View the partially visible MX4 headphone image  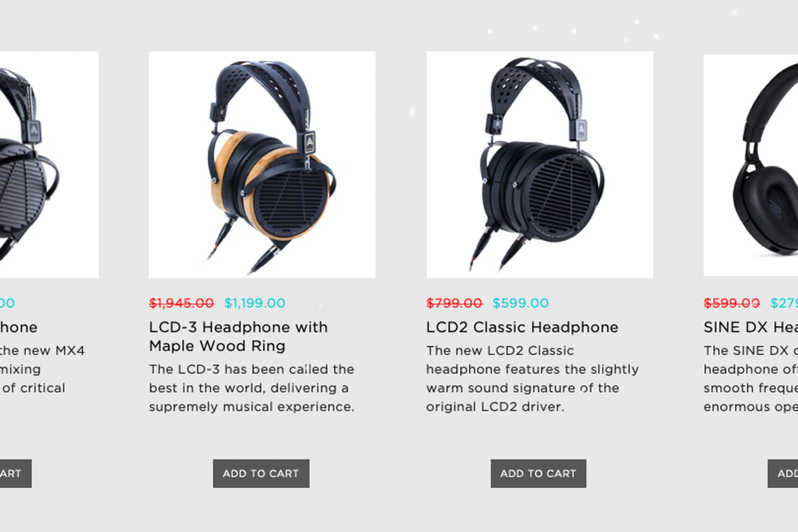pos(49,165)
